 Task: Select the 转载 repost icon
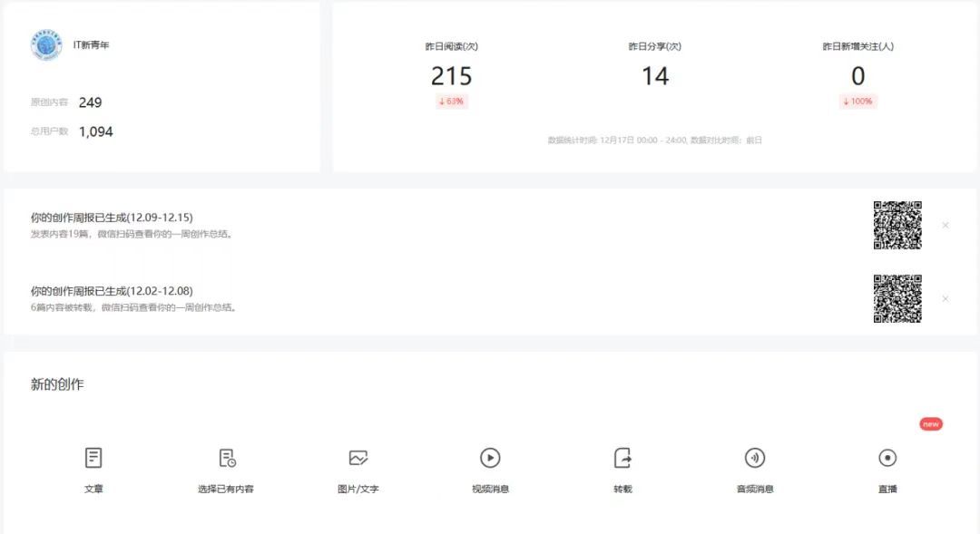pos(622,458)
